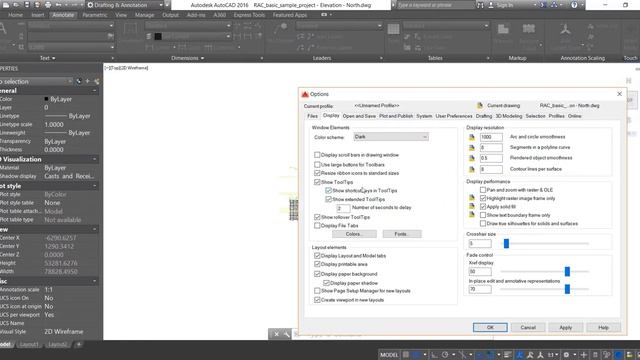This screenshot has height=360, width=640.
Task: Click the lineweight display icon in status bar
Action: 507,355
